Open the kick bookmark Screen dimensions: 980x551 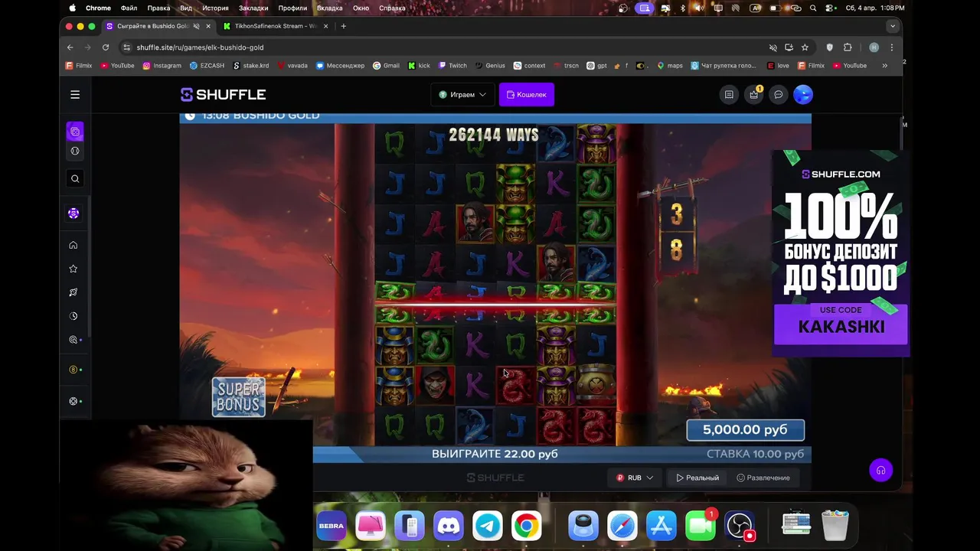[x=420, y=66]
